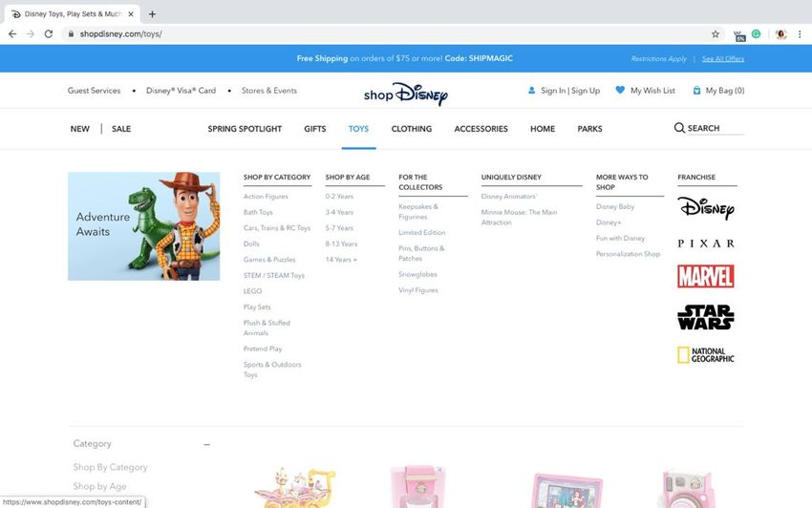This screenshot has width=812, height=508.
Task: Choose LEGO category
Action: 253,291
